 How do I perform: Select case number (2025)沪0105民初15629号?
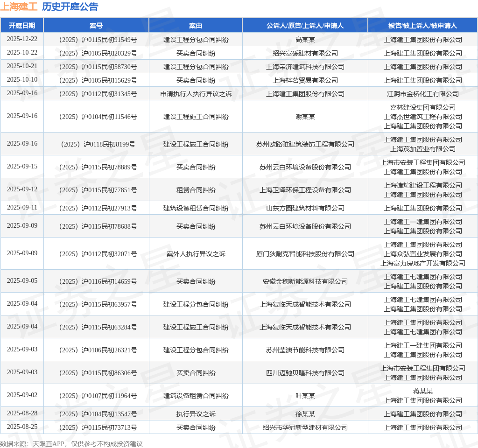(x=96, y=80)
